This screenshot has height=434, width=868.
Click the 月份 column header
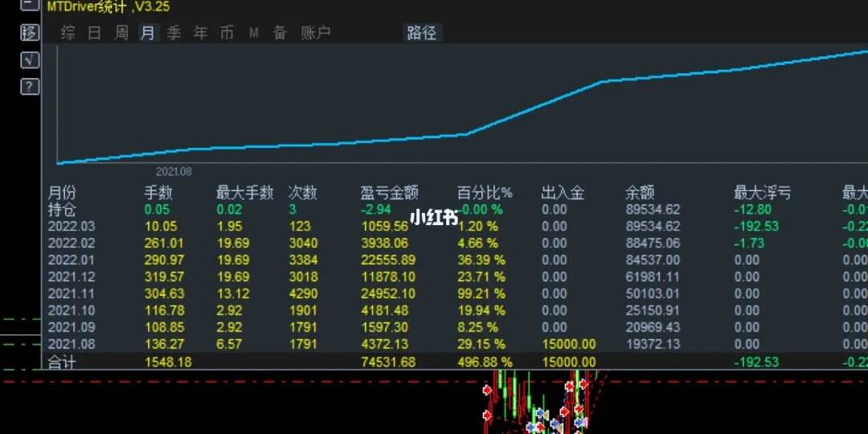pos(62,193)
